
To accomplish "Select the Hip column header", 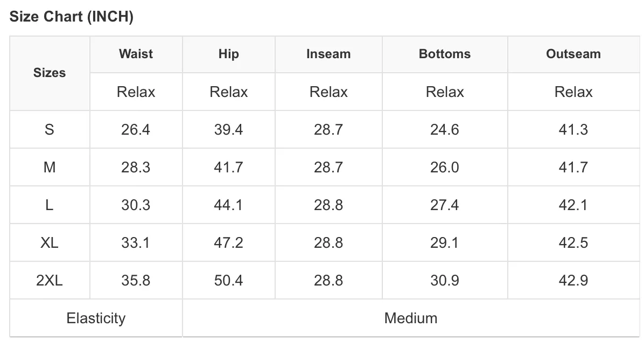I will tap(228, 54).
